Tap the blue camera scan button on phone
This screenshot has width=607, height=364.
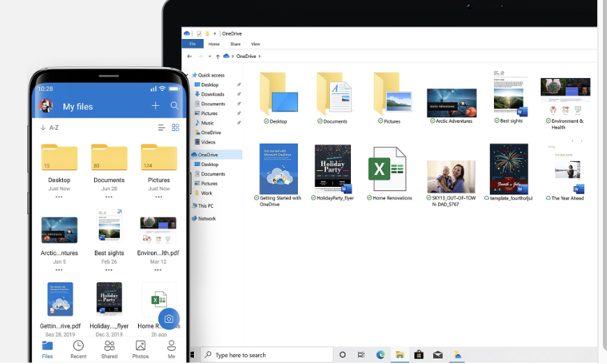tap(169, 319)
